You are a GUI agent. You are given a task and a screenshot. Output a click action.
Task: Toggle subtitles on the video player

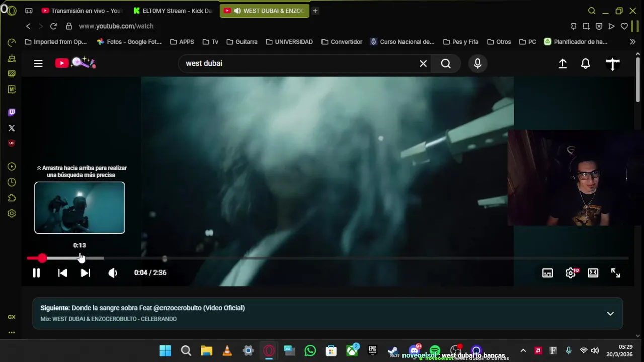point(547,273)
